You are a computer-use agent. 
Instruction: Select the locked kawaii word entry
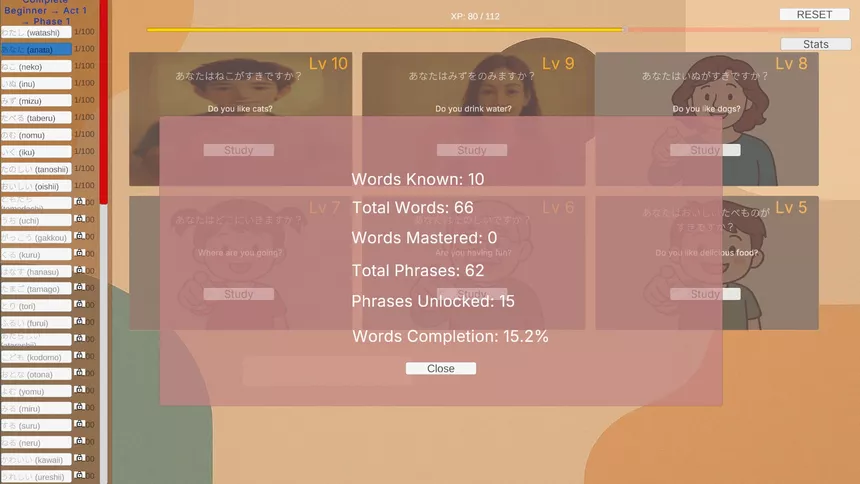tap(36, 459)
